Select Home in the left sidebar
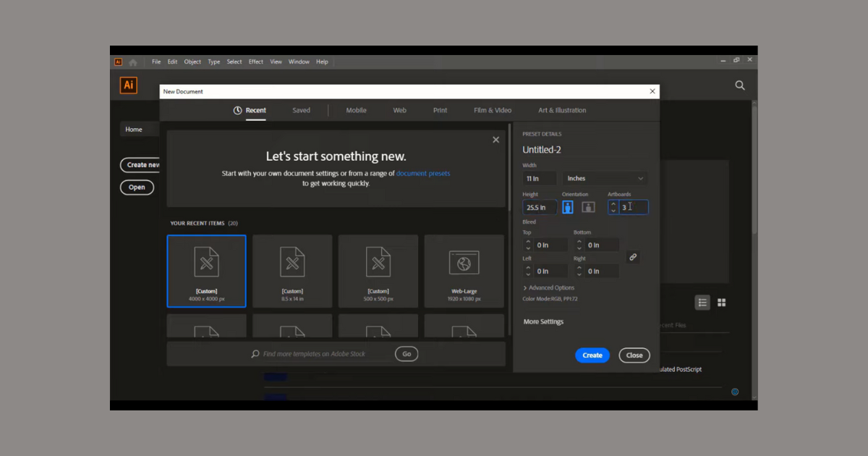The width and height of the screenshot is (868, 456). (140, 130)
